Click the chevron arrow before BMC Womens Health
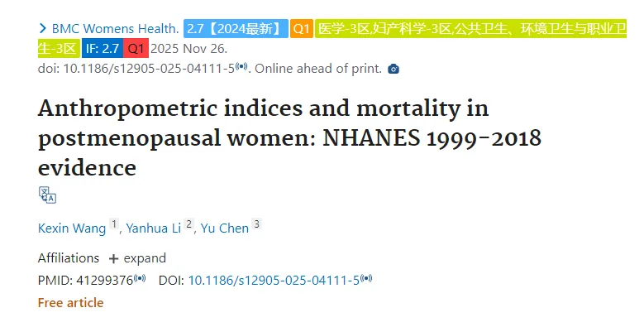The image size is (644, 327). [x=42, y=28]
